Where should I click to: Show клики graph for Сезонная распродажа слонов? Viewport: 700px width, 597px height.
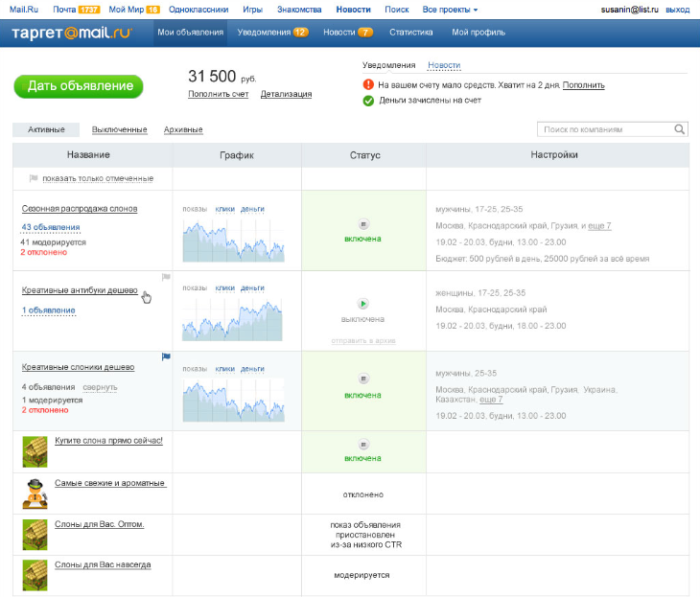click(x=225, y=209)
